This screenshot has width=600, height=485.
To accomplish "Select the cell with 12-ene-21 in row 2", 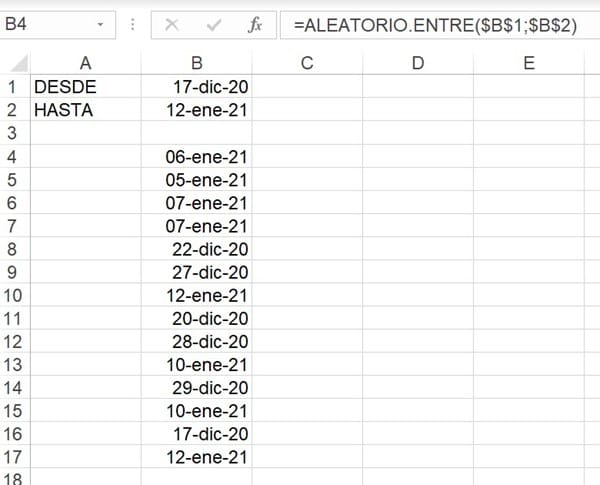I will point(196,110).
